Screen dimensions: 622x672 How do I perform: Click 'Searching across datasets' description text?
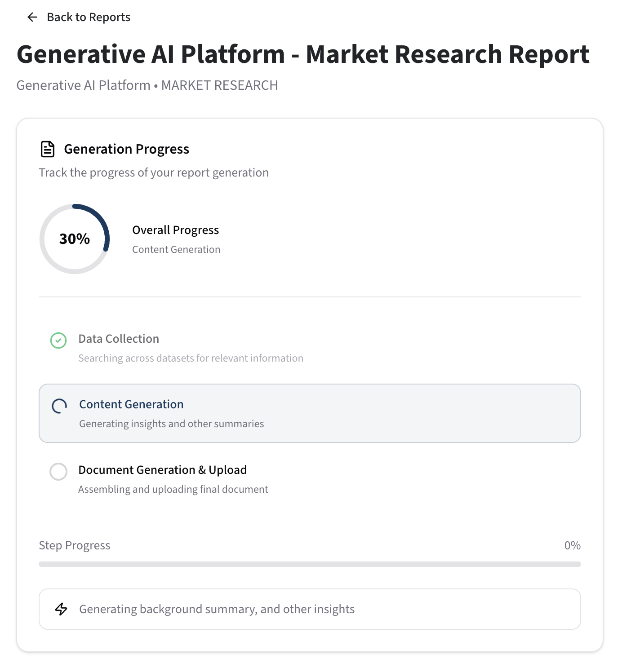(191, 358)
